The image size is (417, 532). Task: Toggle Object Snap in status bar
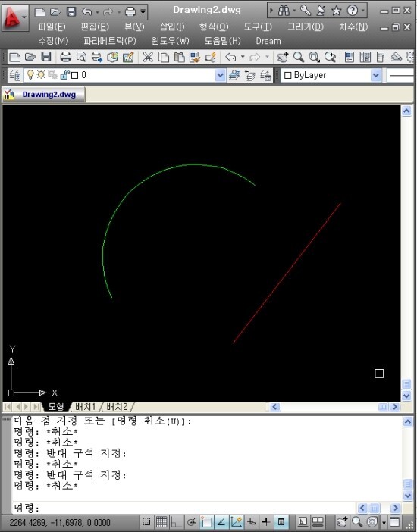point(206,522)
